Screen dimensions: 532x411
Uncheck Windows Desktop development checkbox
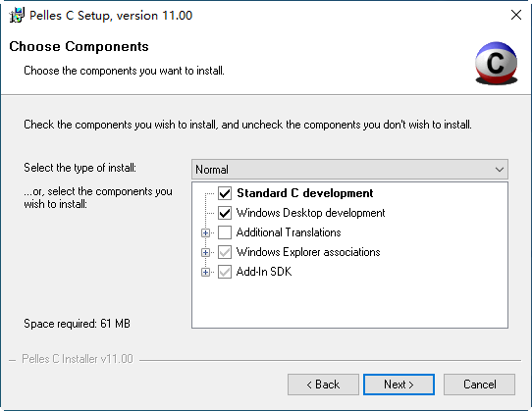click(225, 213)
